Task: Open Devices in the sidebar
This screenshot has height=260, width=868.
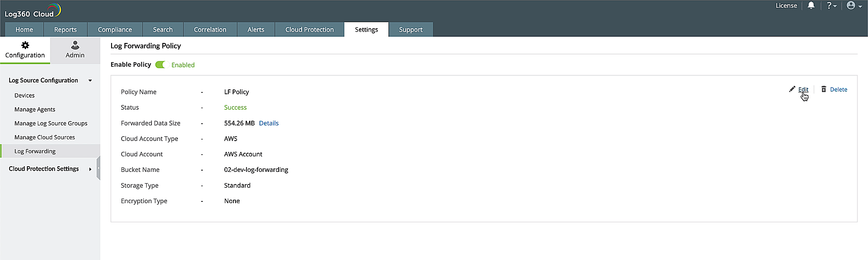Action: tap(24, 95)
